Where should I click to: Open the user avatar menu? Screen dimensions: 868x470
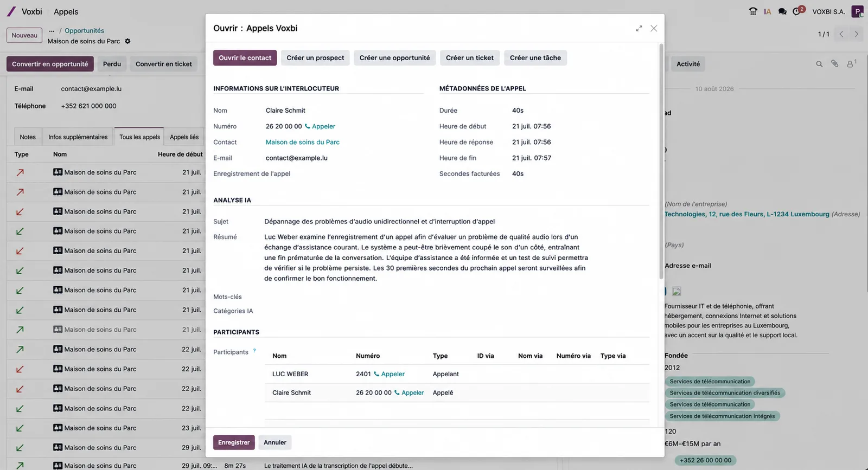(857, 11)
